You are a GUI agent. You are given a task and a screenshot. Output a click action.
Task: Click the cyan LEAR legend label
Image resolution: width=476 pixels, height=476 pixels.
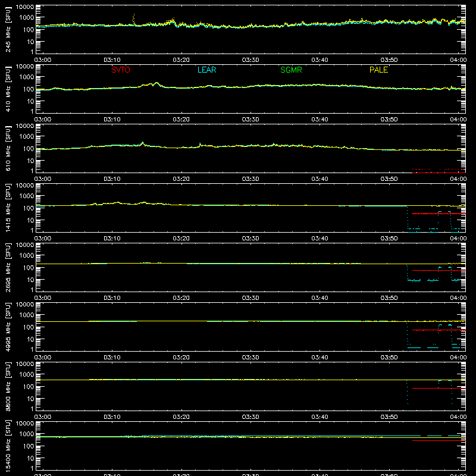[x=206, y=70]
